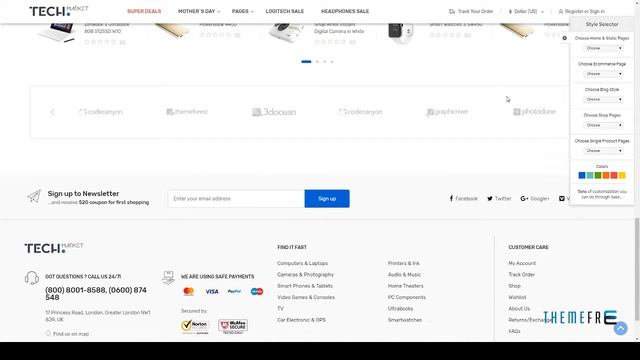Open Wishlist customer care link
This screenshot has width=640, height=360.
pos(517,298)
